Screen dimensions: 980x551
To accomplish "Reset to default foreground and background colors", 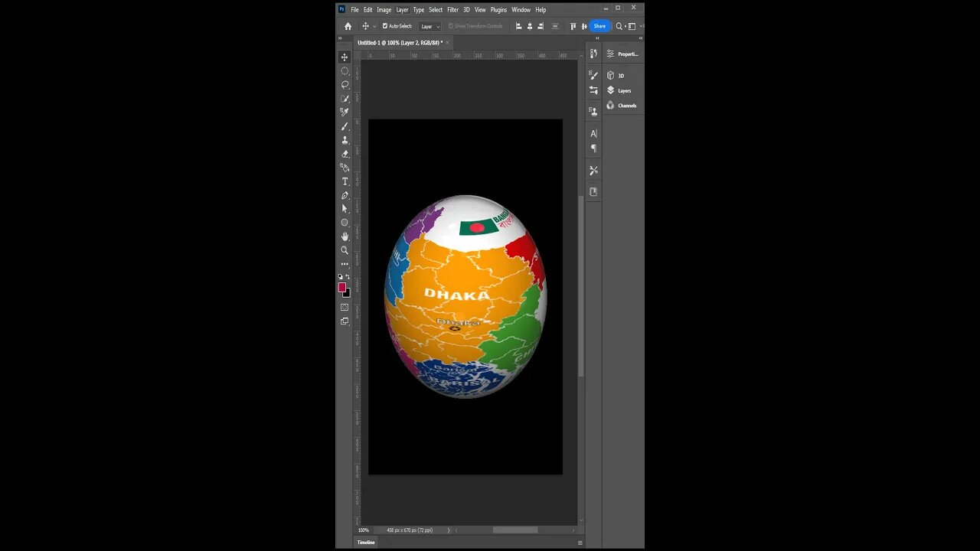I will 341,277.
